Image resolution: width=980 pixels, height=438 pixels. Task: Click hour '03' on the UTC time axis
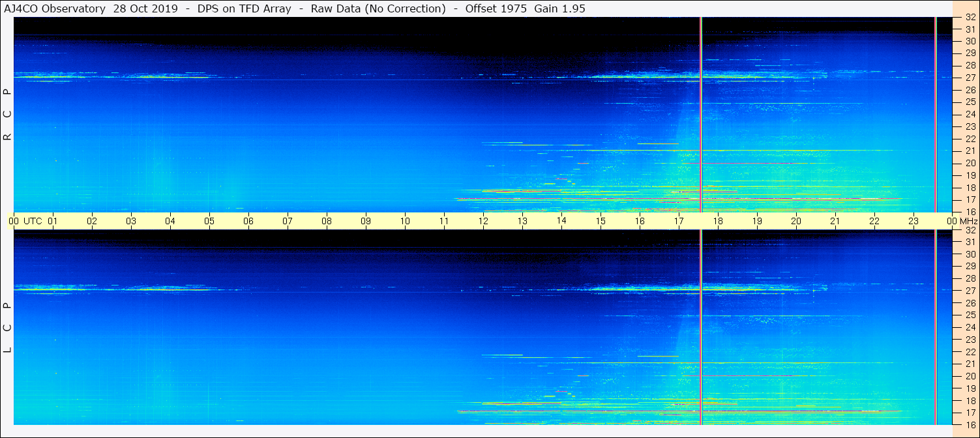[131, 221]
